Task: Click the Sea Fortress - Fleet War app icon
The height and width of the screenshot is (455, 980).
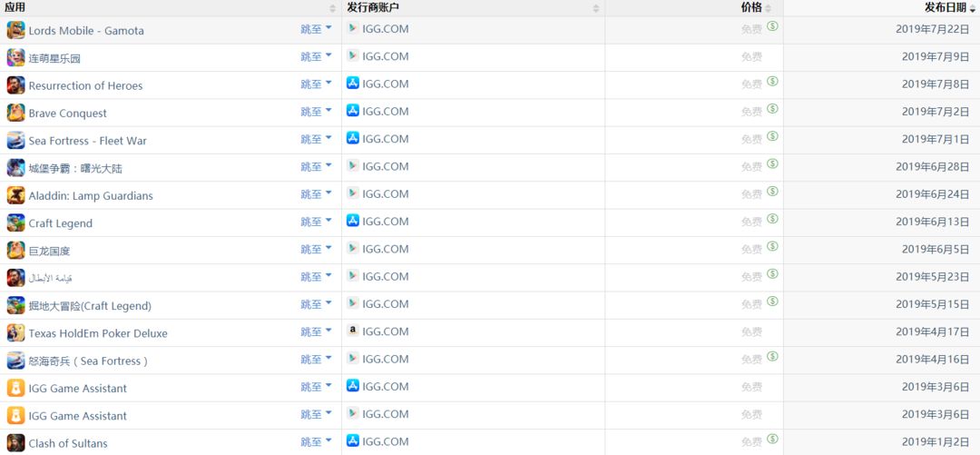Action: click(15, 140)
